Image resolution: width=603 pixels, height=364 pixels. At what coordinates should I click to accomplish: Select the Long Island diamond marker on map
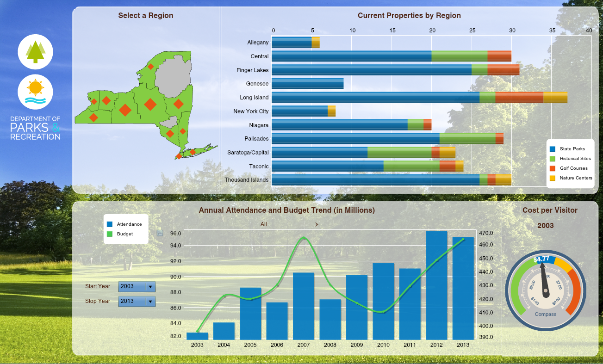tap(193, 152)
